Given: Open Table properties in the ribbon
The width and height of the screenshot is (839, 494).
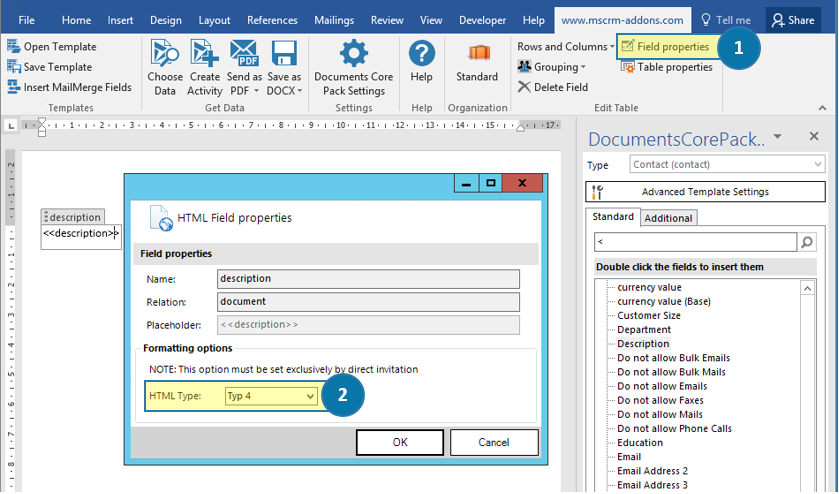Looking at the screenshot, I should click(x=667, y=67).
